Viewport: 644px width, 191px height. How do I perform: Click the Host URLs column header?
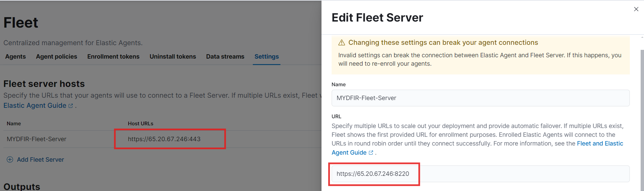[x=140, y=124]
